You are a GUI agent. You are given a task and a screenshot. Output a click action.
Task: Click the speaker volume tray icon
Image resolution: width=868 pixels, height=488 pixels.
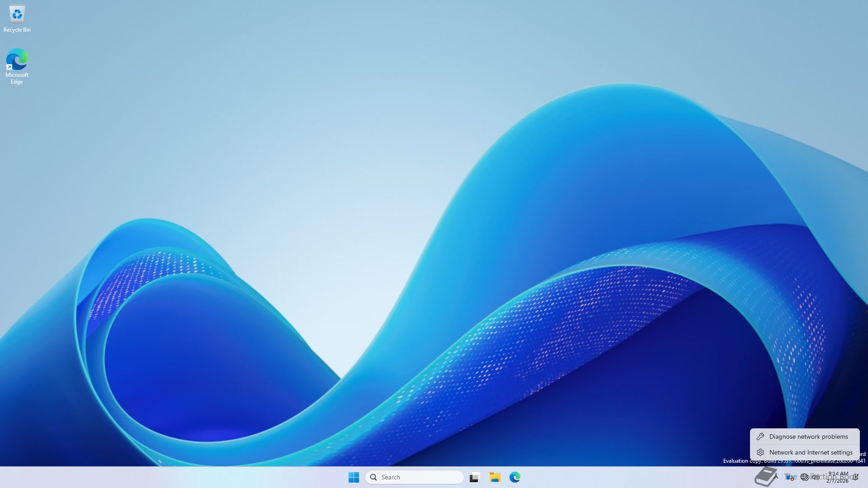816,477
